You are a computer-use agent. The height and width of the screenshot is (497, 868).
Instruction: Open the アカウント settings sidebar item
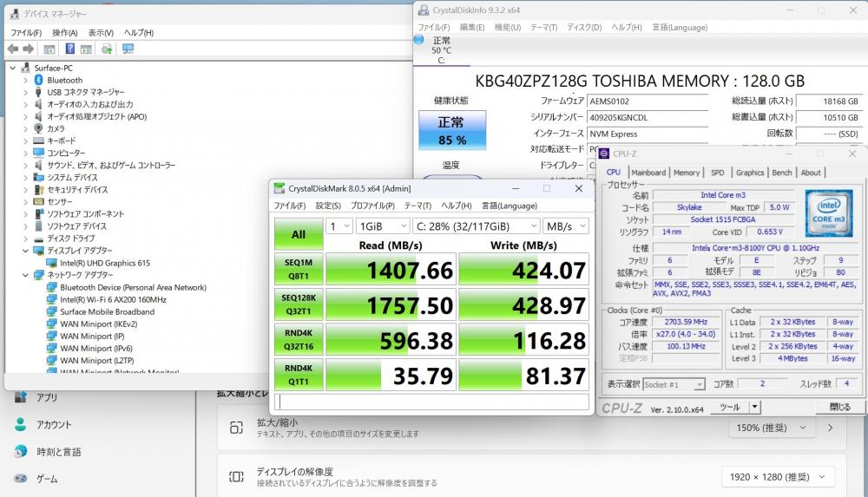[54, 424]
